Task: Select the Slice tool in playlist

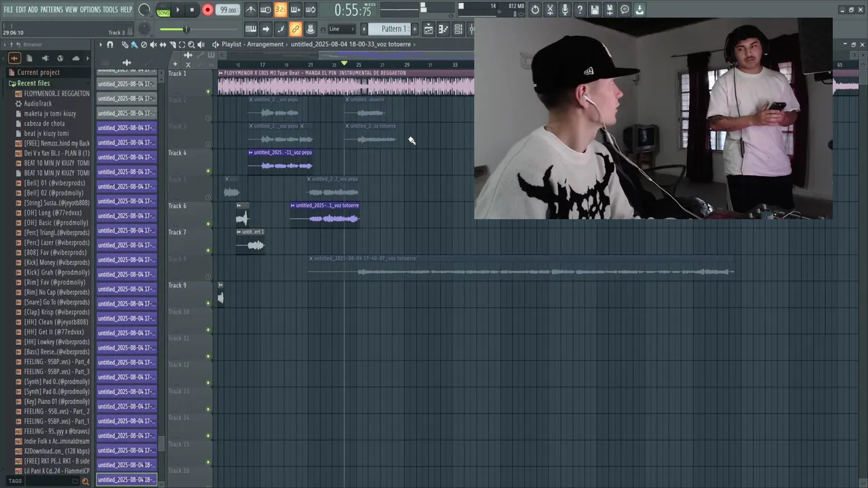Action: point(172,45)
